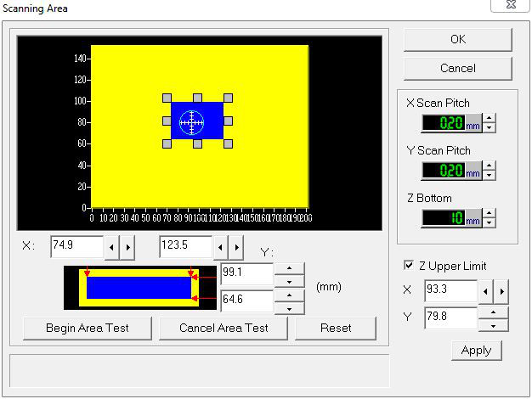Screen dimensions: 532x399
Task: Increase Z Upper Limit Y value
Action: pos(493,312)
